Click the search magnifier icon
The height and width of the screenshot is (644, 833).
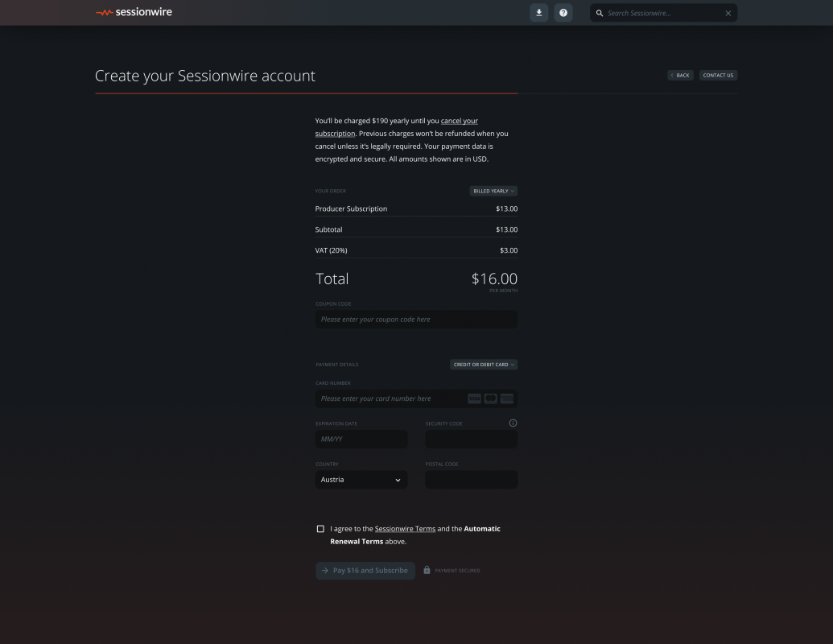pos(600,13)
